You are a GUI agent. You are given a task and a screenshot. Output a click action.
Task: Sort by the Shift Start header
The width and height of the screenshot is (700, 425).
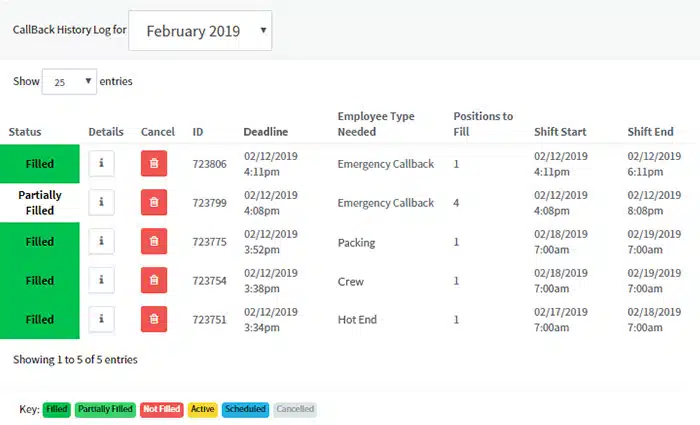(560, 132)
